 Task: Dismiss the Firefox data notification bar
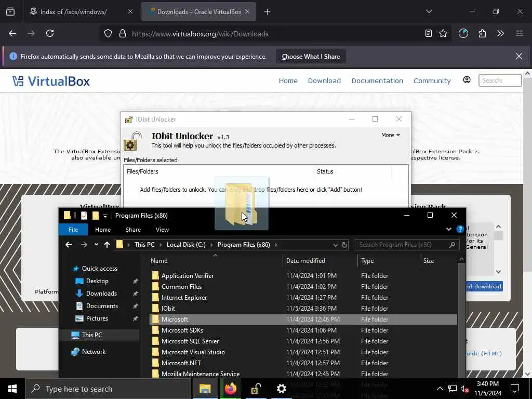click(519, 56)
